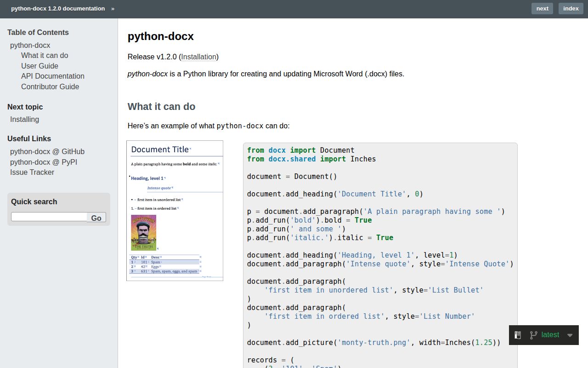Click the 'List Bullet' style code line
This screenshot has height=368, width=588.
coord(374,290)
